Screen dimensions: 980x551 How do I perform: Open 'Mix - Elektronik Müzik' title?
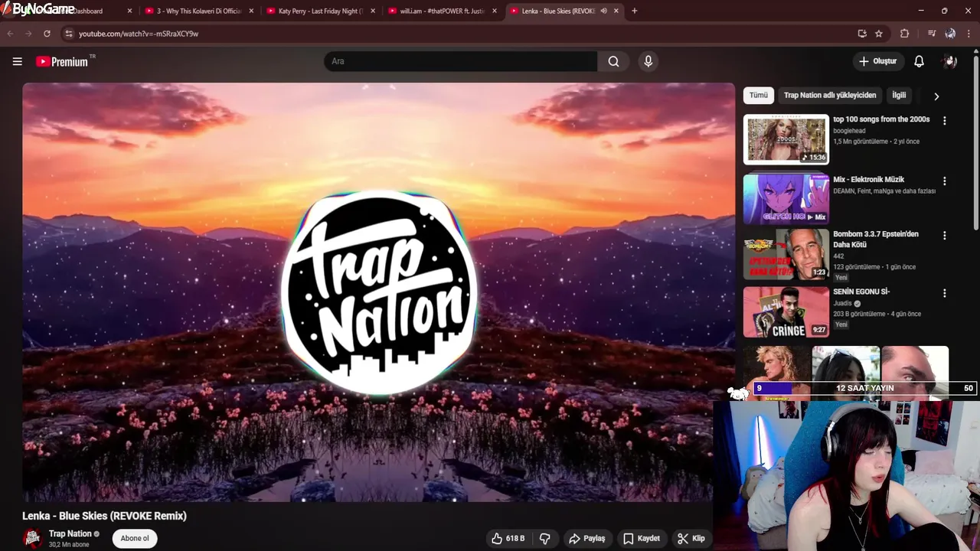868,180
